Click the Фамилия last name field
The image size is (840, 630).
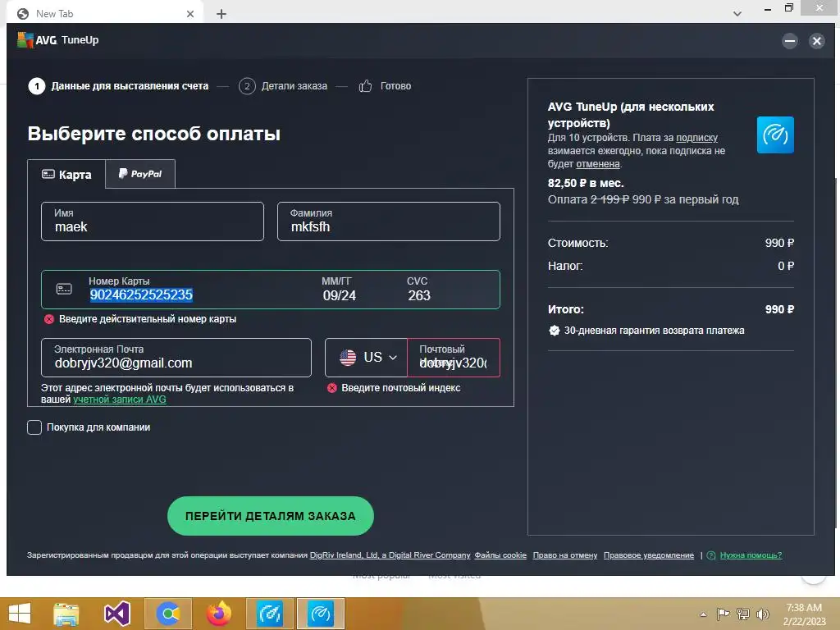tap(388, 221)
